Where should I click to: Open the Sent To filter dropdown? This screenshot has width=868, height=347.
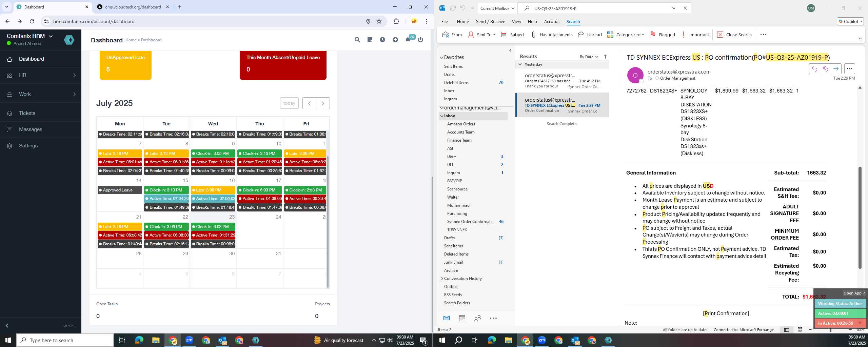(481, 35)
